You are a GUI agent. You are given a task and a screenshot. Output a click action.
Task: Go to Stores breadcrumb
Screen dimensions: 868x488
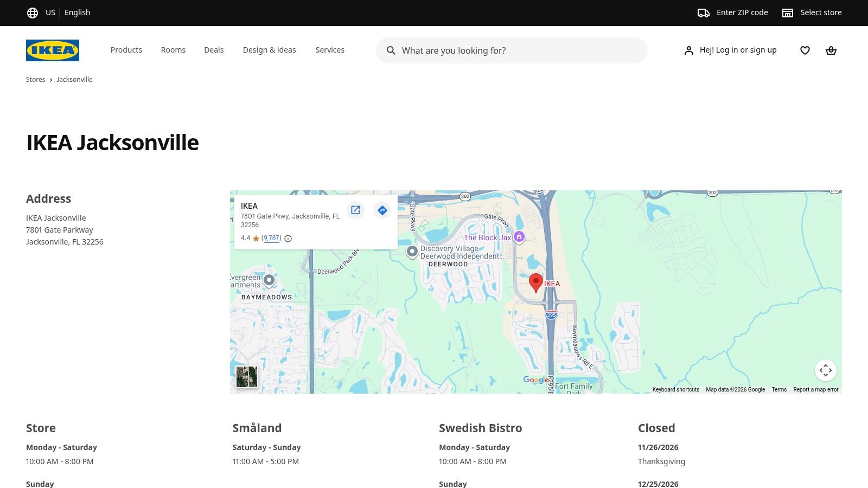[x=36, y=80]
